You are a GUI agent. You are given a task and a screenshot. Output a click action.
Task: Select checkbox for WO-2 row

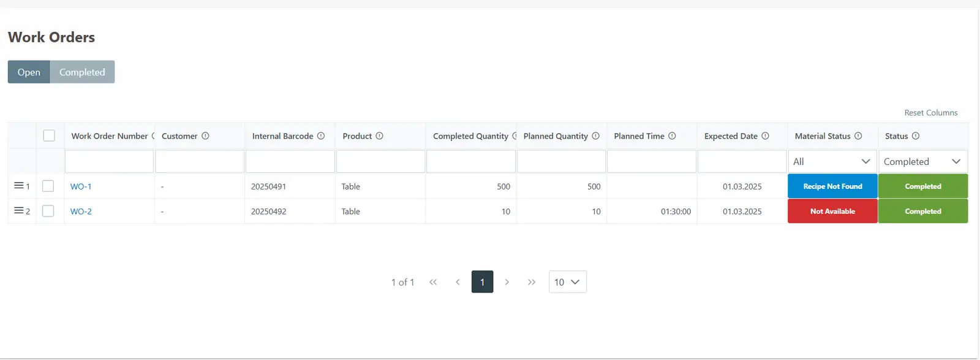pos(48,211)
